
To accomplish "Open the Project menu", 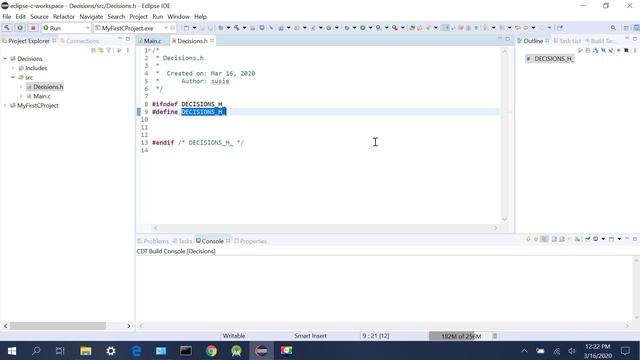I will pos(138,17).
